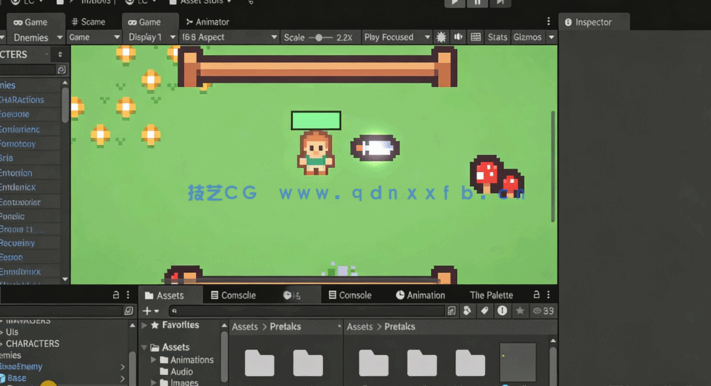Click the search icon in CTERS panel
The image size is (711, 386).
point(62,69)
